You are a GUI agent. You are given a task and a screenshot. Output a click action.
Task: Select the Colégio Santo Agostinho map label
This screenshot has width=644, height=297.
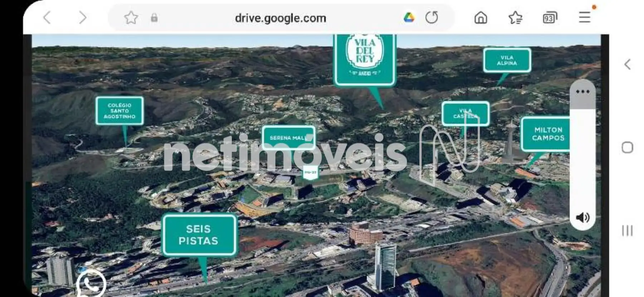pos(119,111)
